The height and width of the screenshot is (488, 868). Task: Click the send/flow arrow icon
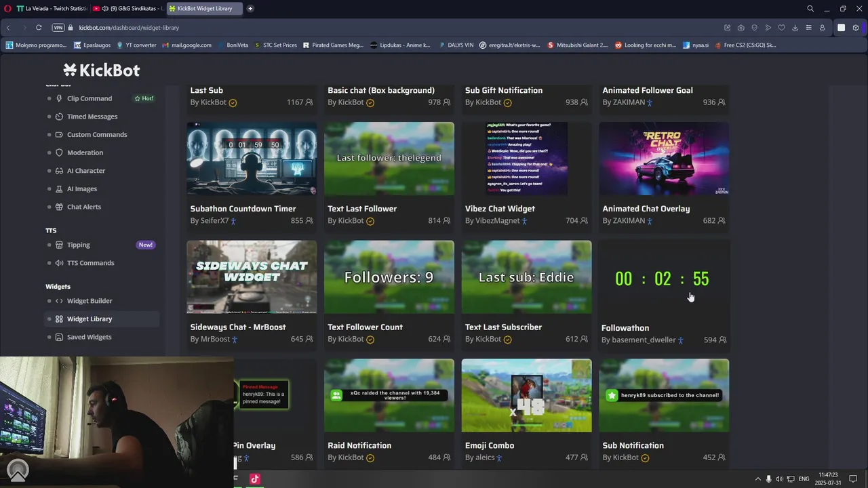pos(768,28)
